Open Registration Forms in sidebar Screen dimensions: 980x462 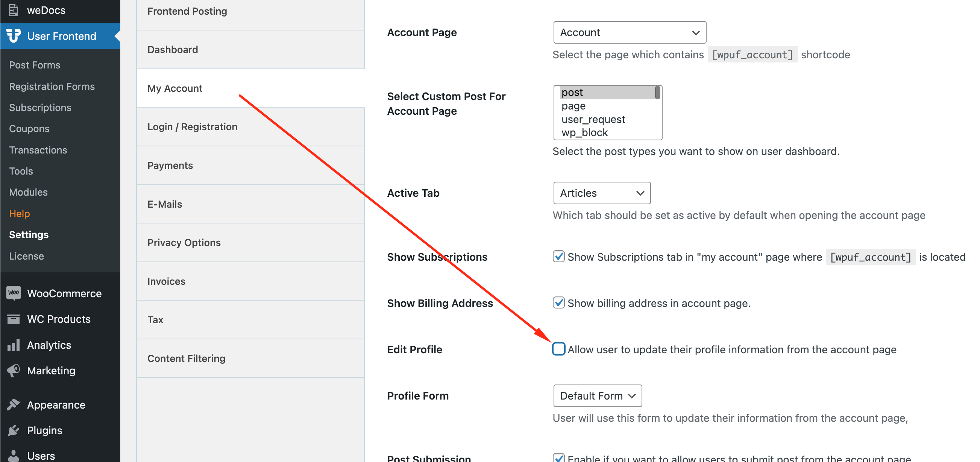pos(52,87)
